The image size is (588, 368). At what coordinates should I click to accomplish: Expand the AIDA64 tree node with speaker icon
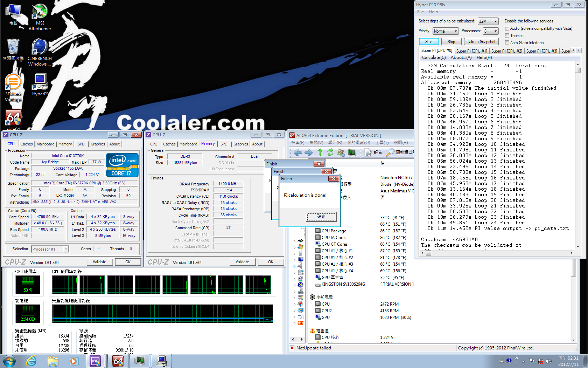pyautogui.click(x=294, y=266)
